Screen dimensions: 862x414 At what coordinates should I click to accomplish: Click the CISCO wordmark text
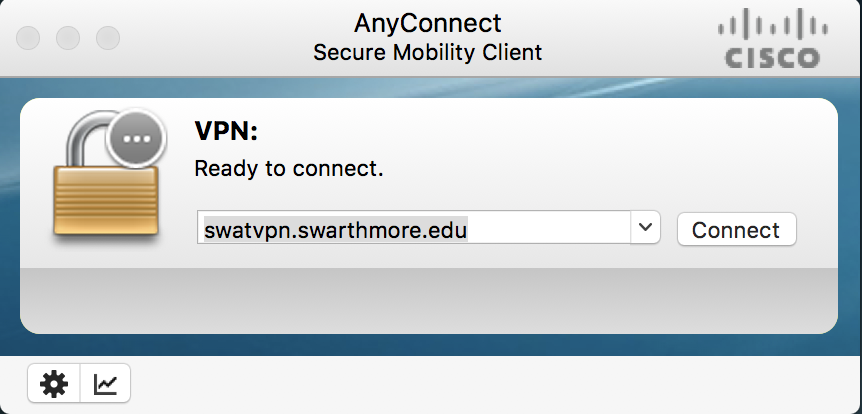(772, 58)
